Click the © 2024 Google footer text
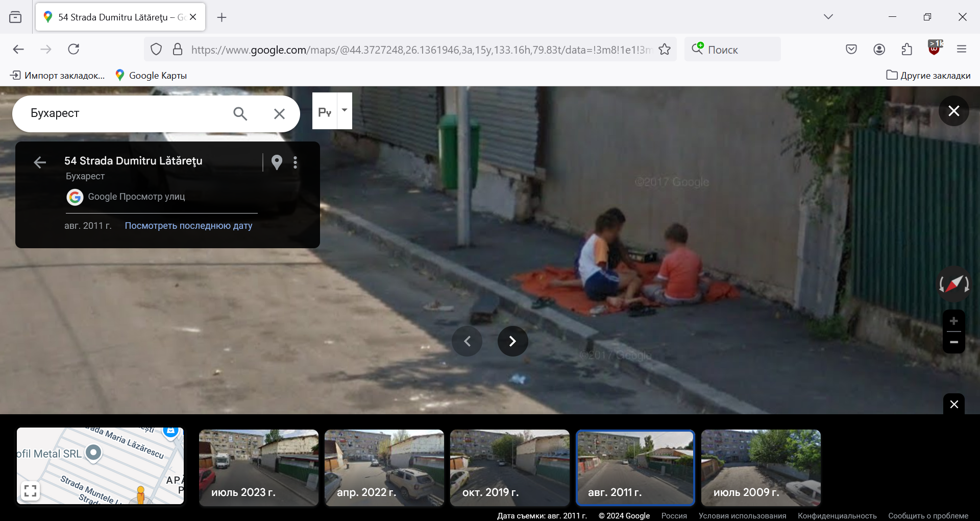This screenshot has width=980, height=521. [x=624, y=516]
